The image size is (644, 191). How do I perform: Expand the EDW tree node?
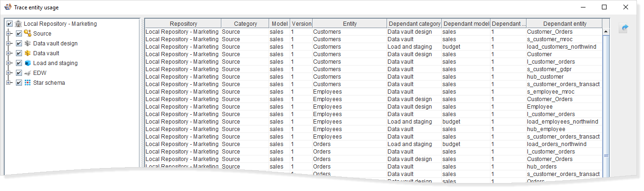(x=8, y=73)
